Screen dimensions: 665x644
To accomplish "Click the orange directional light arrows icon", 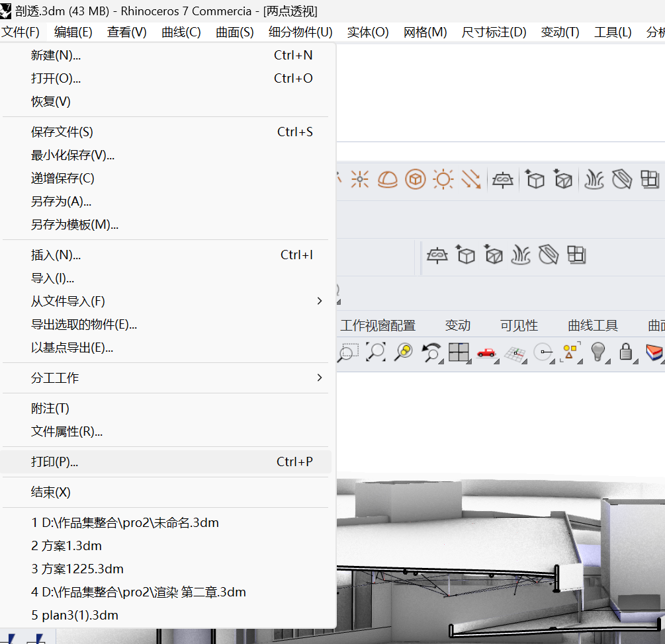I will point(471,179).
